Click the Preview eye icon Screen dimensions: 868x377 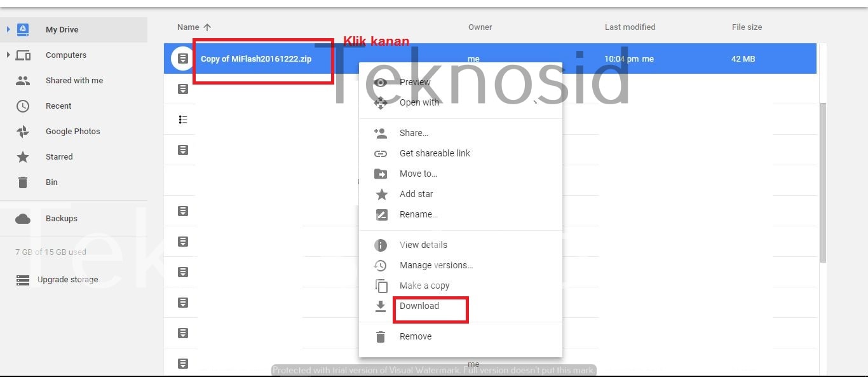click(381, 83)
